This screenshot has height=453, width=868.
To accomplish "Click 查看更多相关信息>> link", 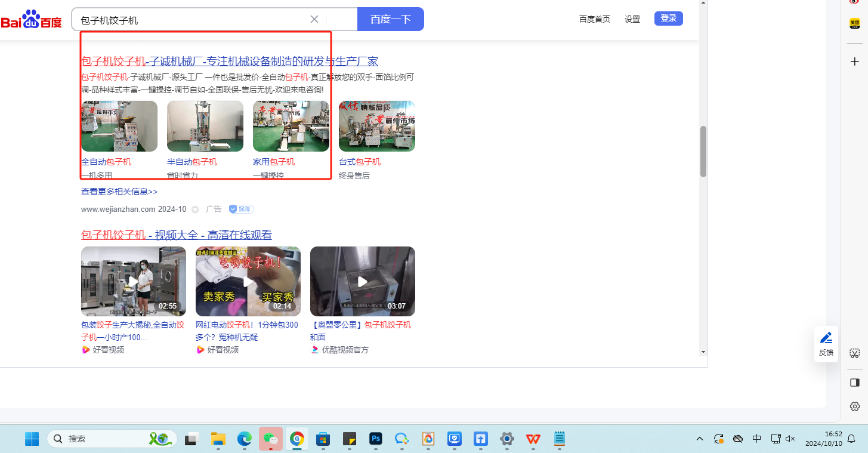I will 119,192.
